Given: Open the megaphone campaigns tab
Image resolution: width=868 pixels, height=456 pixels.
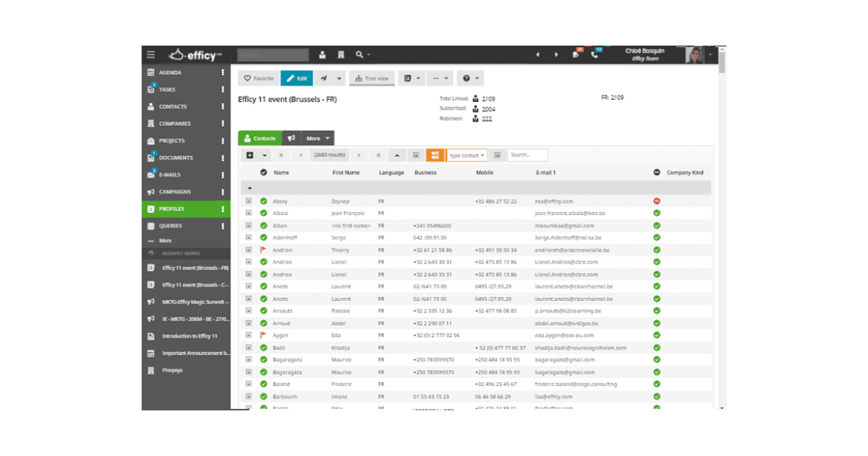Looking at the screenshot, I should tap(292, 138).
